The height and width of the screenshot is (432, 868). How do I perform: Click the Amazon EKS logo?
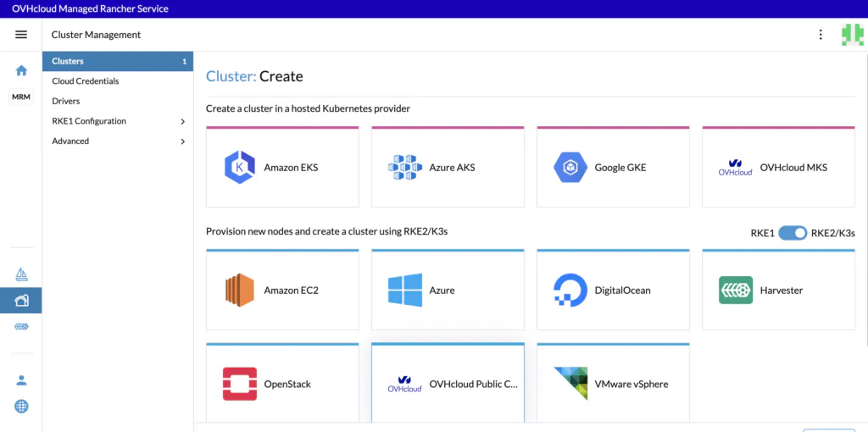click(x=240, y=168)
